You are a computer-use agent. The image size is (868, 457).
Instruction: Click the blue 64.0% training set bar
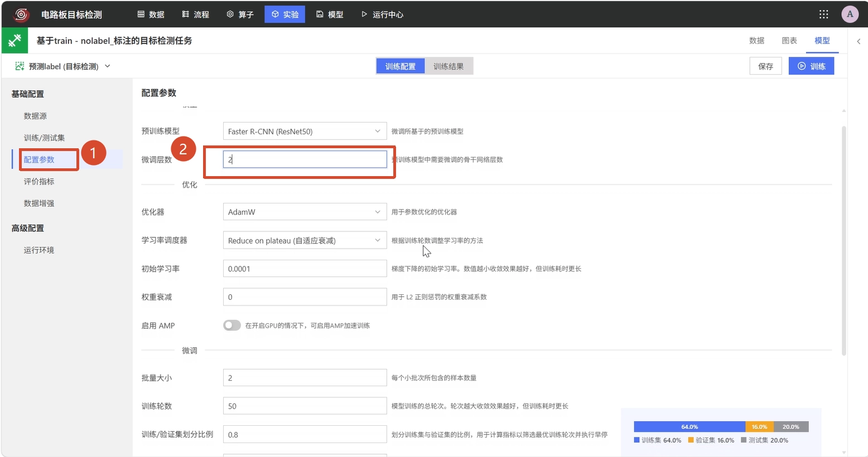689,427
